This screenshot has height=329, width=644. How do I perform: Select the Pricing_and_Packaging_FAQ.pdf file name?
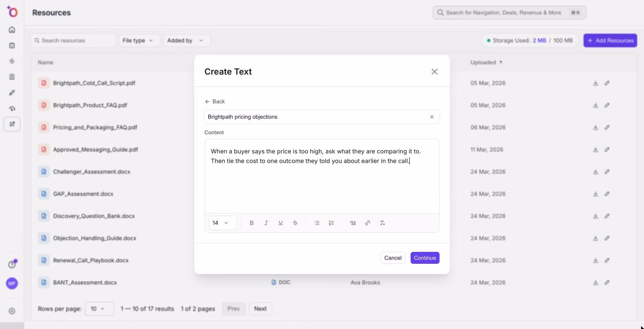tap(95, 127)
